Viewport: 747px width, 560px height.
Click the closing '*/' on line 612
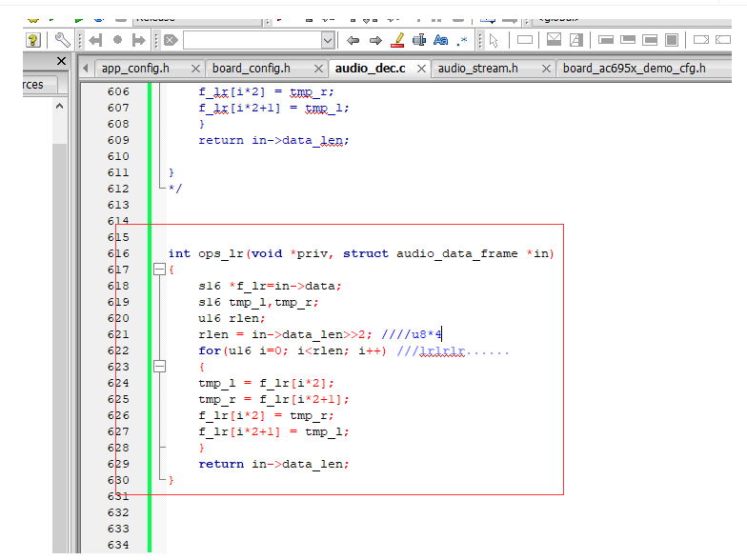click(175, 189)
